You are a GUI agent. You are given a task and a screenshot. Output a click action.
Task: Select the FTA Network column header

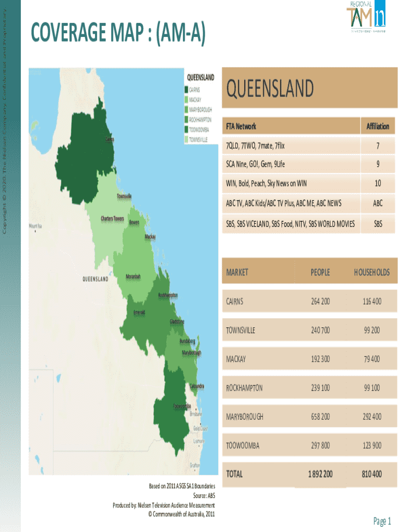[241, 126]
